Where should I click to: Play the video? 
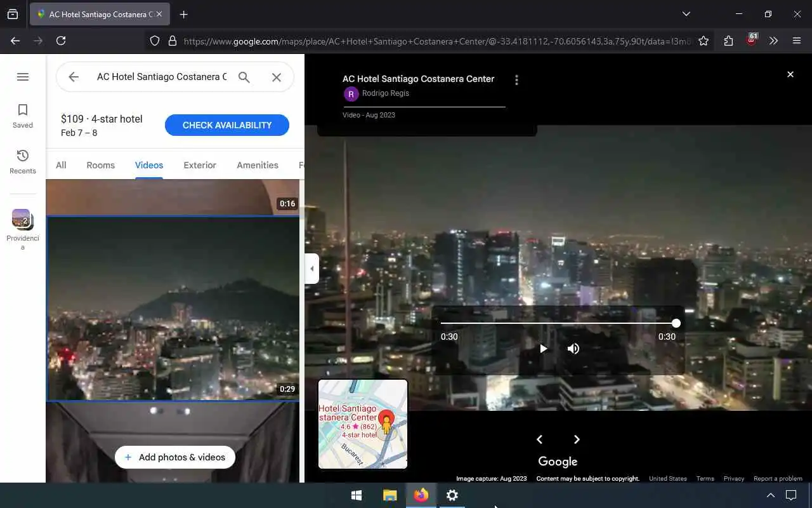click(x=543, y=348)
